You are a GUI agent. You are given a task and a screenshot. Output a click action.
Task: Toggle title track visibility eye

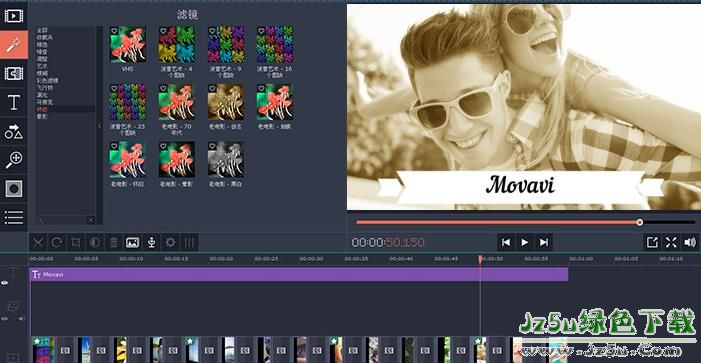pyautogui.click(x=4, y=283)
